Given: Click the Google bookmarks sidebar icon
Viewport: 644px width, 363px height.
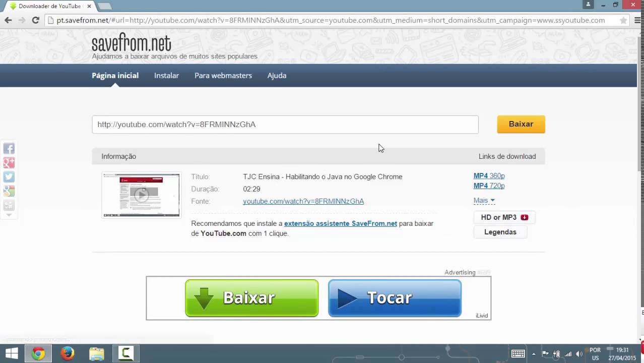Looking at the screenshot, I should 9,191.
